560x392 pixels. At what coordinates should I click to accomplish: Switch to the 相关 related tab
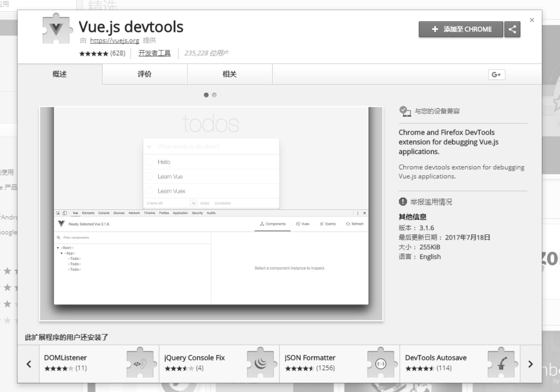click(x=230, y=74)
